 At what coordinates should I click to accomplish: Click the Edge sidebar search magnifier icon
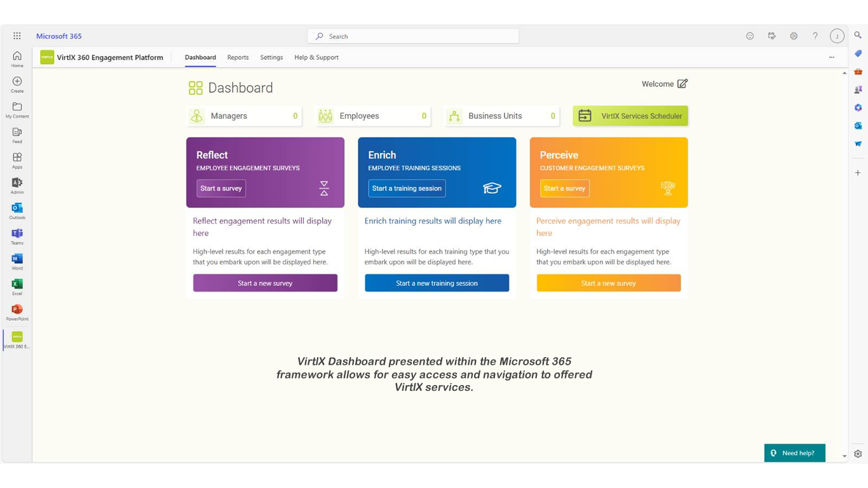858,36
